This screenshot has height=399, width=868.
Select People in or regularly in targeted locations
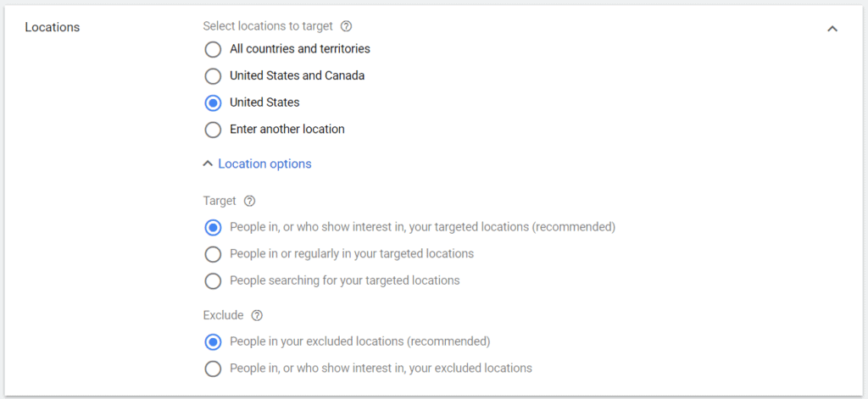tap(213, 254)
